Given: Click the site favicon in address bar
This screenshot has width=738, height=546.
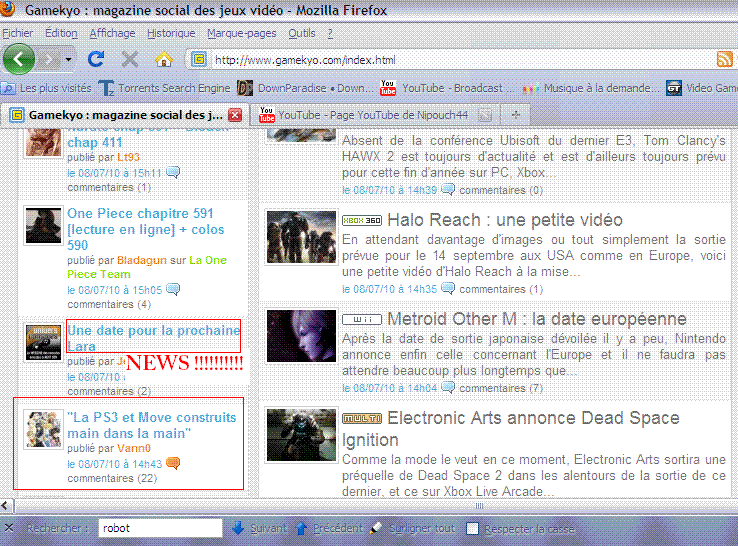Looking at the screenshot, I should click(199, 59).
